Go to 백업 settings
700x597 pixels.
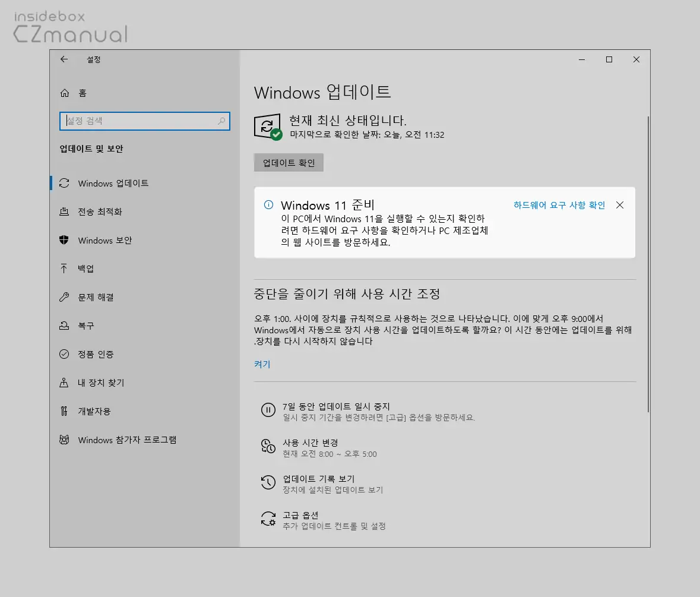[x=145, y=269]
